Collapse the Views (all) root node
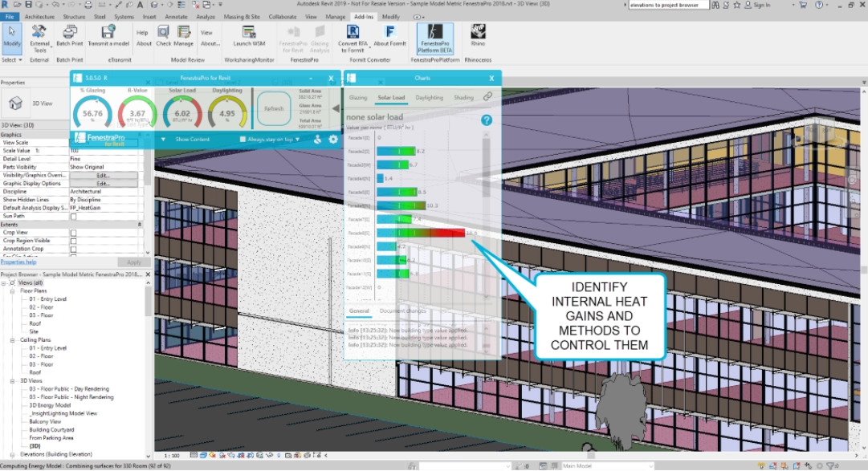 4,282
